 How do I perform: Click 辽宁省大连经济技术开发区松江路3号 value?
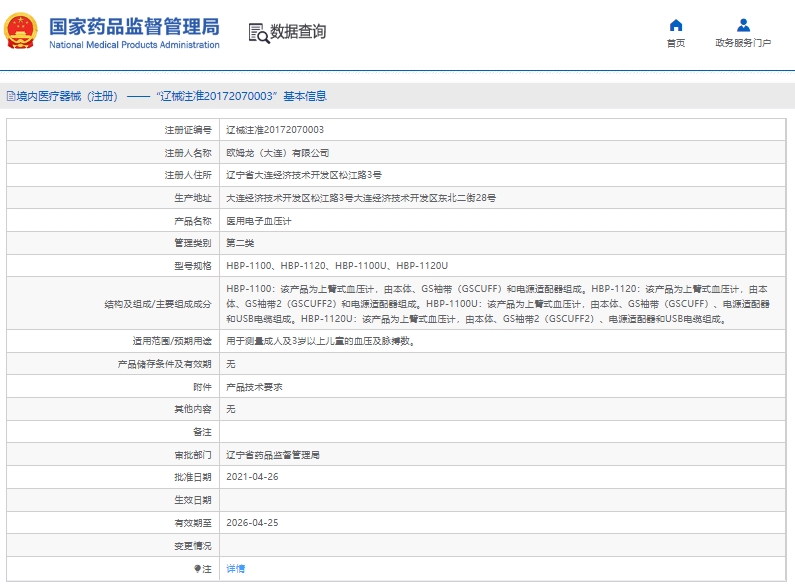(304, 175)
